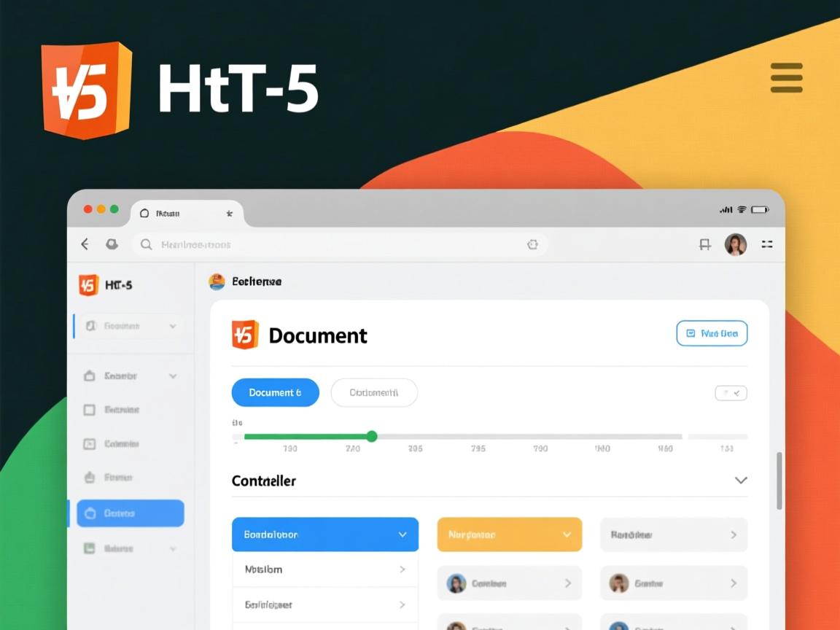The width and height of the screenshot is (840, 630).
Task: Click the small avatar on the first yellow-list row
Action: [x=456, y=583]
